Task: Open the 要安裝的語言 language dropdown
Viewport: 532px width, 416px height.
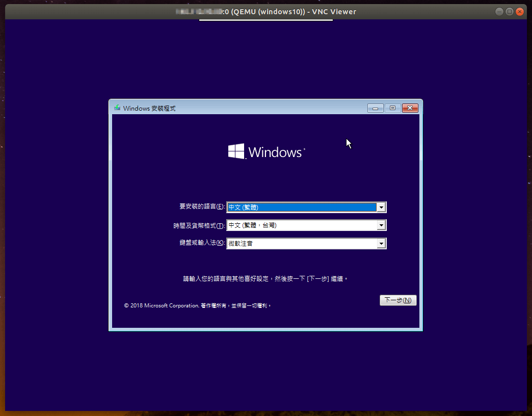Action: (382, 207)
